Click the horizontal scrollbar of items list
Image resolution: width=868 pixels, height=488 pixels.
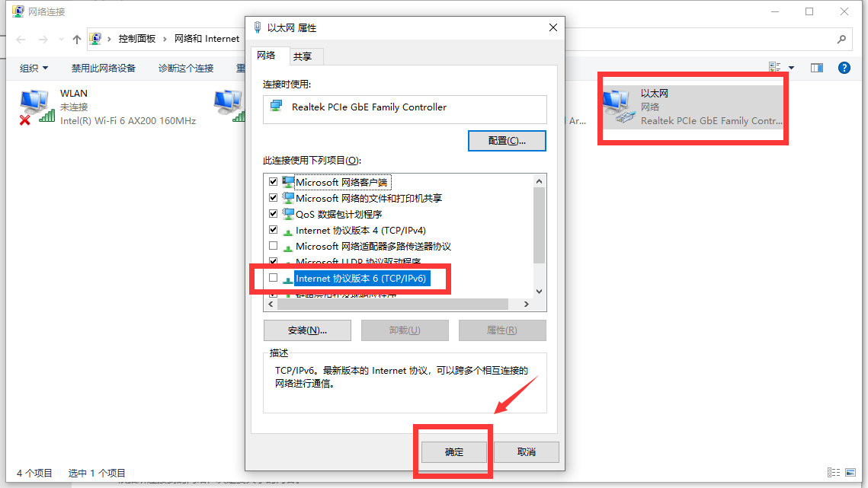point(392,305)
